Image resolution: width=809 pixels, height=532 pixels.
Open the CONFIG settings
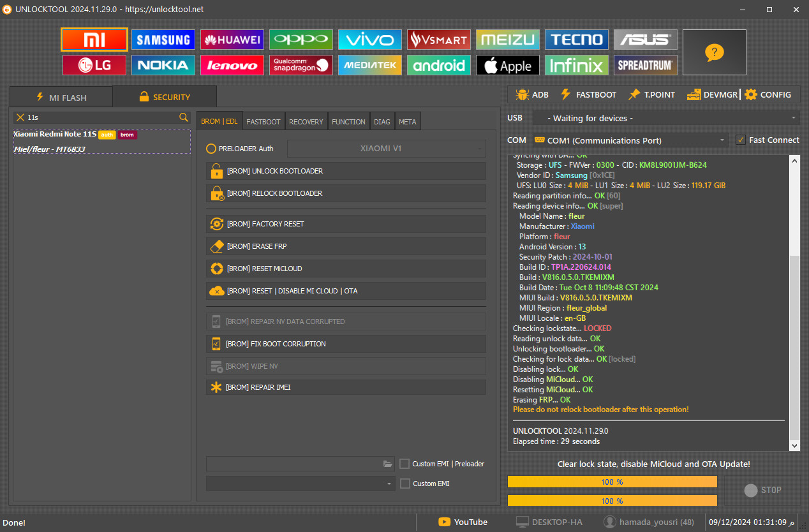(x=768, y=94)
